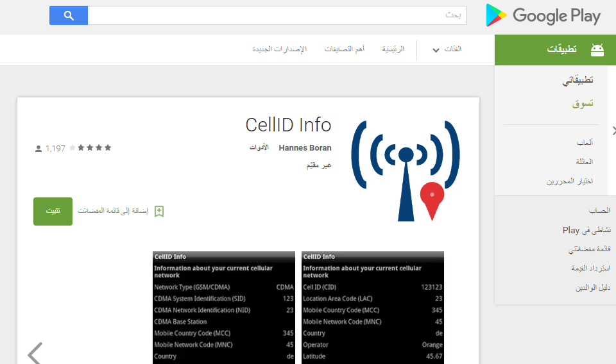Viewport: 616px width, 364px height.
Task: Open اختيار المحررين editors' choice link
Action: coord(570,181)
